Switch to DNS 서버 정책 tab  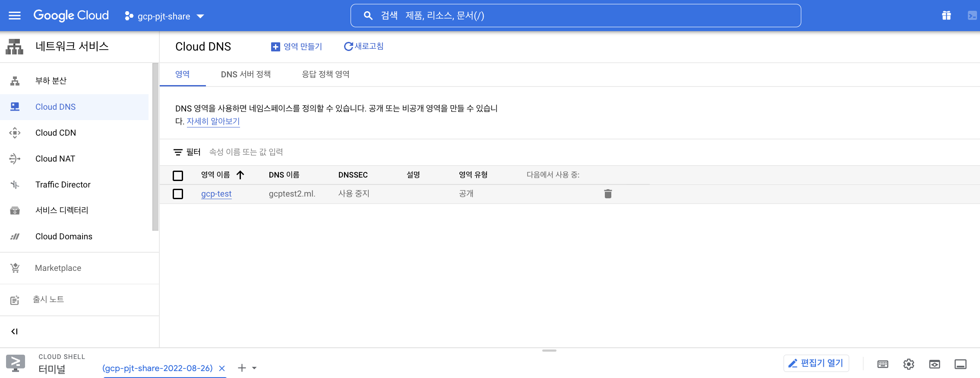(246, 74)
